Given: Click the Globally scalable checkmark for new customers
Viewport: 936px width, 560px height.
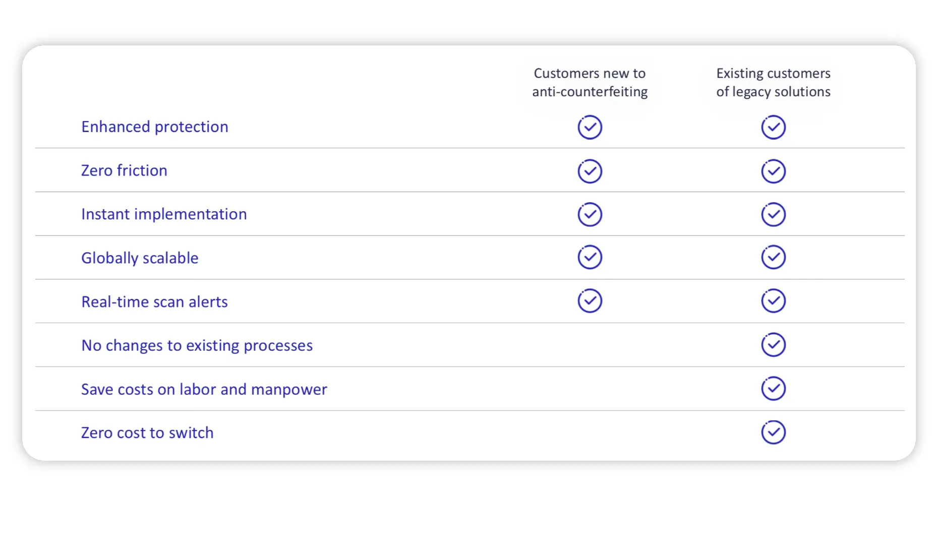Looking at the screenshot, I should click(x=590, y=257).
